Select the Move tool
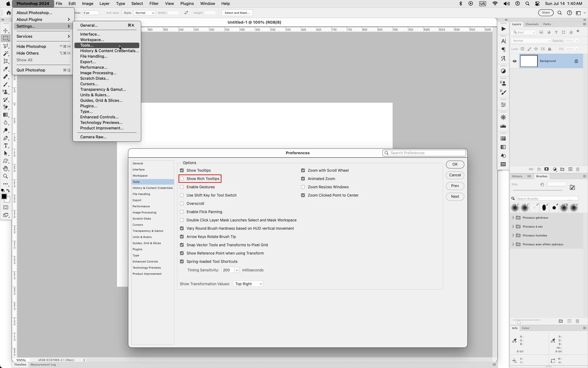Viewport: 588px width, 368px height. [x=6, y=31]
